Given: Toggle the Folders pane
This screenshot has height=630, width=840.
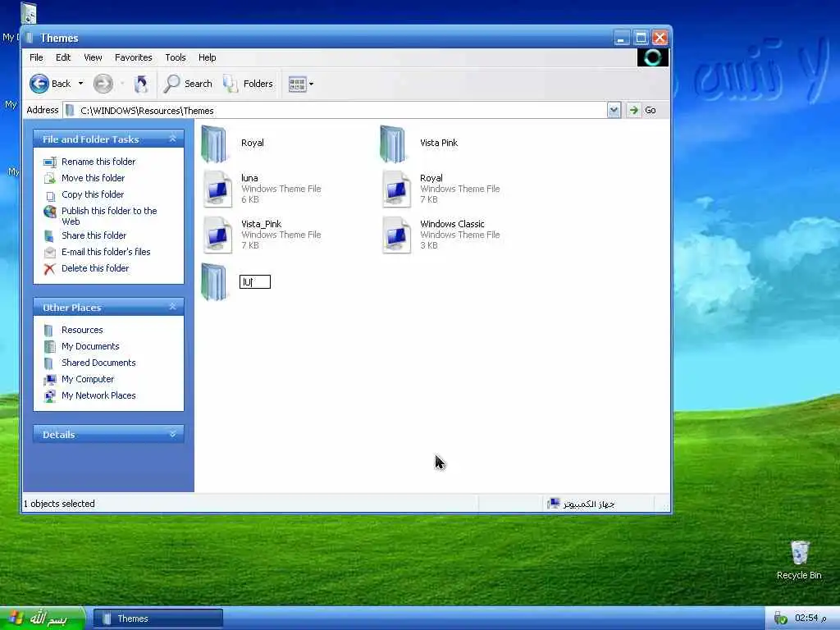Looking at the screenshot, I should click(248, 84).
